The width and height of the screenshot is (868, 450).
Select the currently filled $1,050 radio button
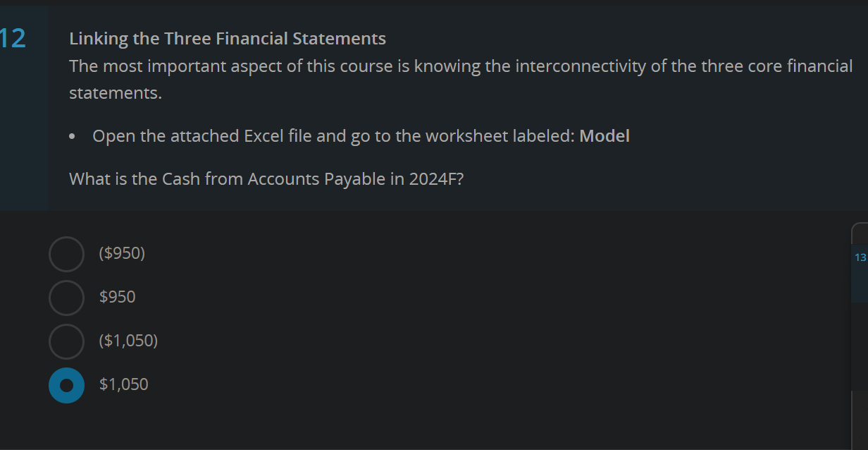(x=66, y=385)
